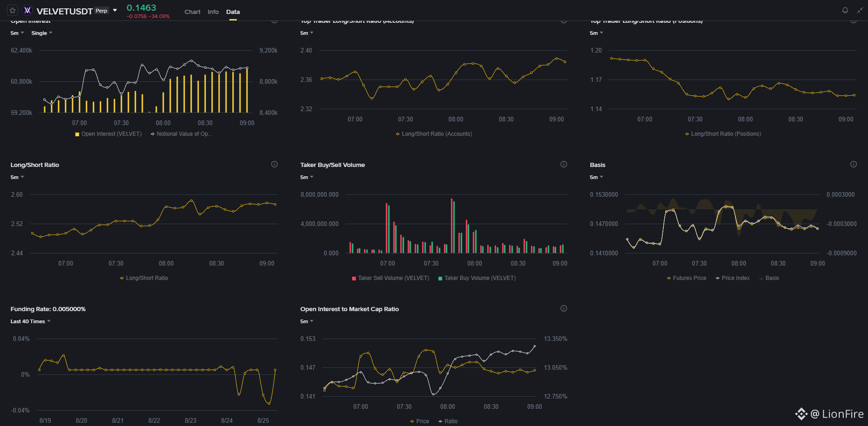
Task: Switch to the Chart tab
Action: 193,12
